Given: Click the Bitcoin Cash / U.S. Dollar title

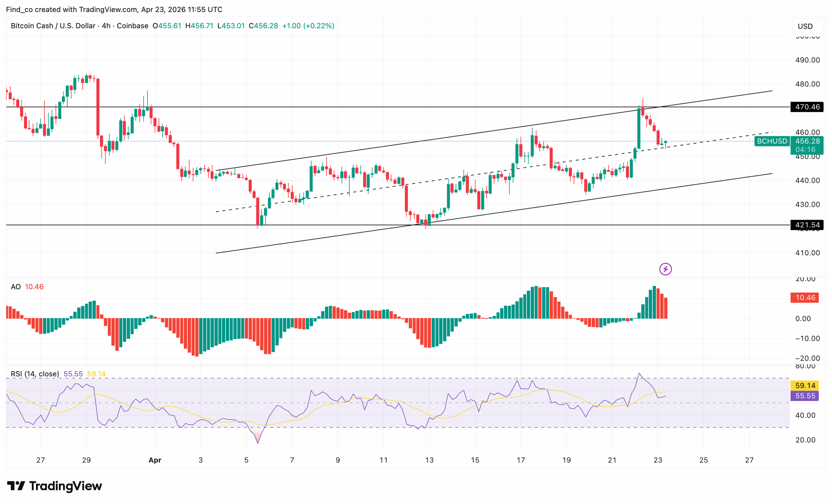Looking at the screenshot, I should (x=53, y=26).
